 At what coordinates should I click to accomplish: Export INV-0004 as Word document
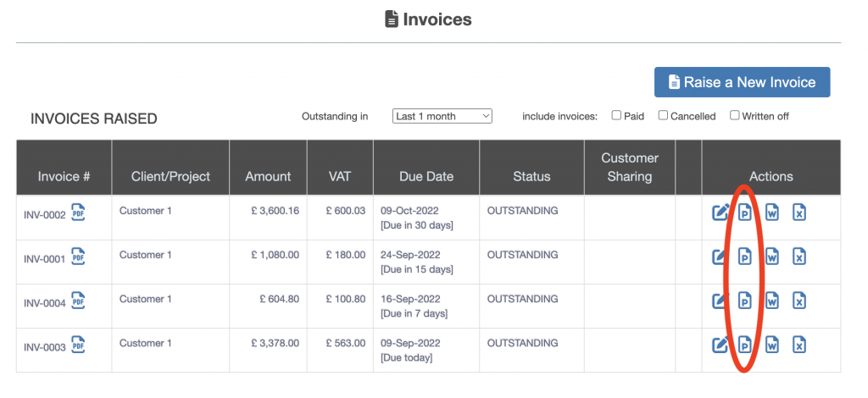(x=772, y=301)
